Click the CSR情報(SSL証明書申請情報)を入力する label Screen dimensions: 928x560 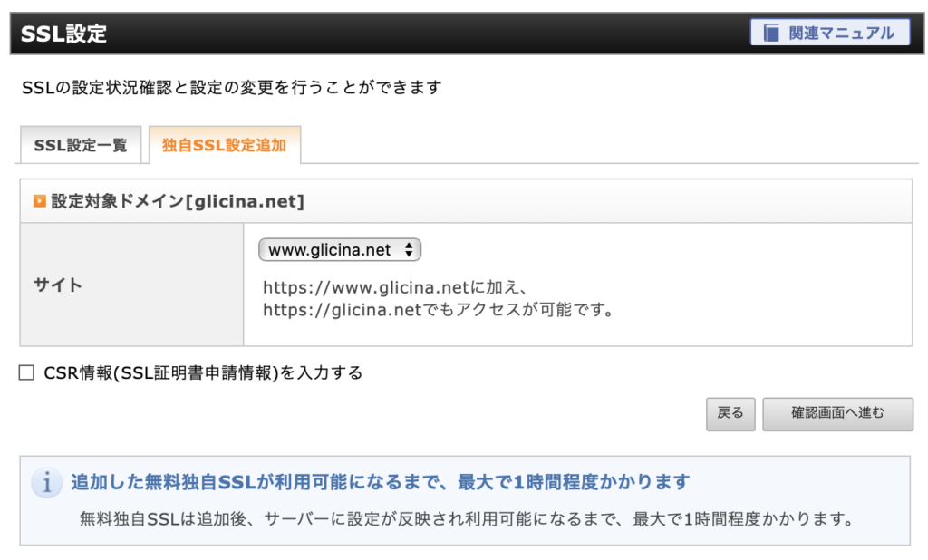point(203,373)
